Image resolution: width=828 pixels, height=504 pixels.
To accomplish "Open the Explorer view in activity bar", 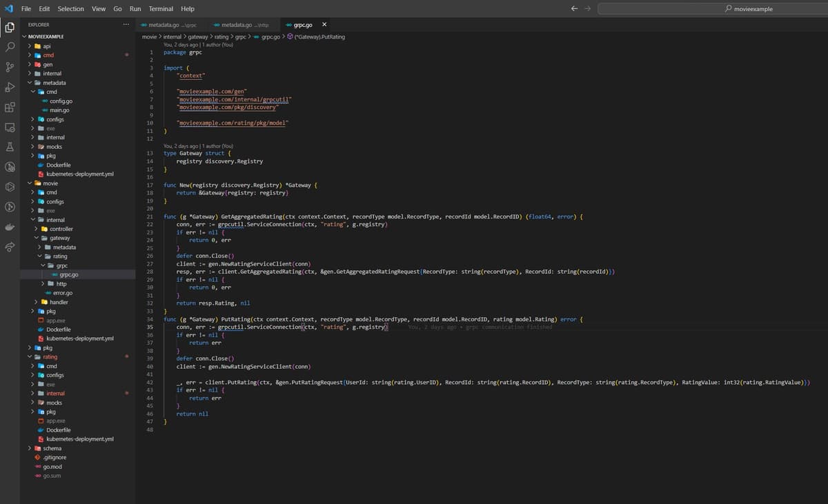I will click(10, 28).
